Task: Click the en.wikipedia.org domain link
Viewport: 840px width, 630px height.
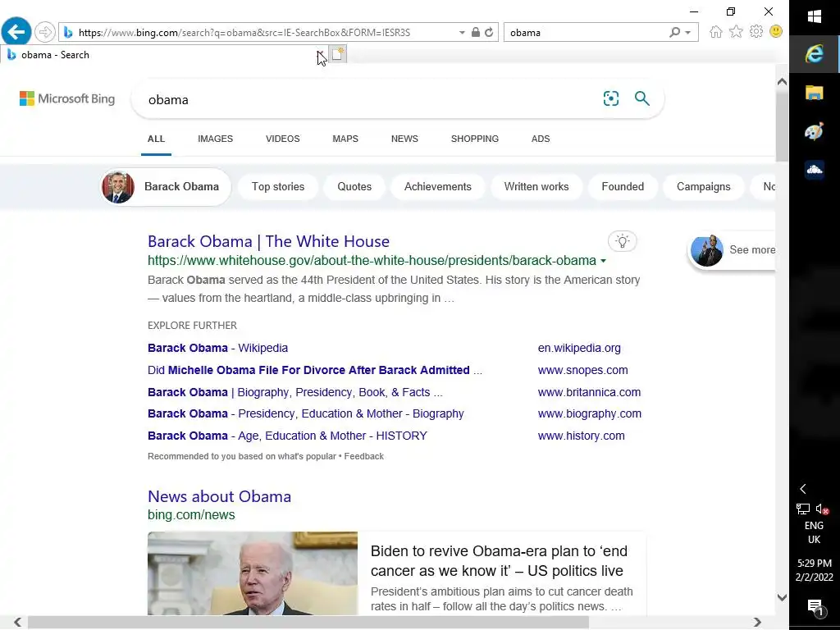Action: coord(579,348)
